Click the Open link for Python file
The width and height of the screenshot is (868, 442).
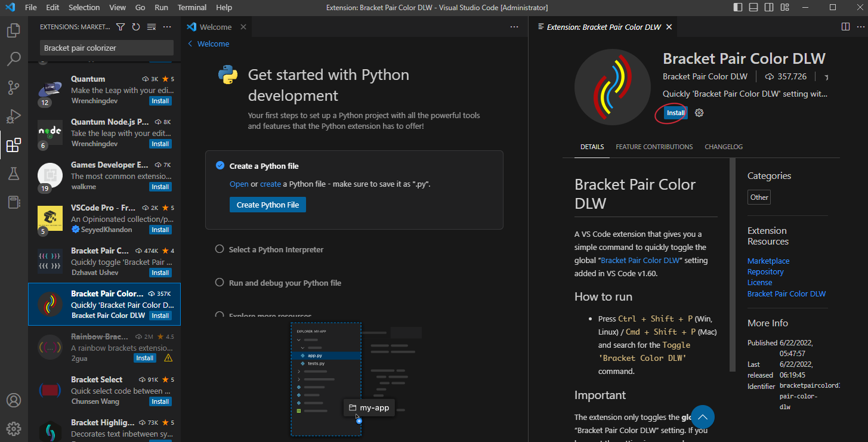[x=239, y=184]
